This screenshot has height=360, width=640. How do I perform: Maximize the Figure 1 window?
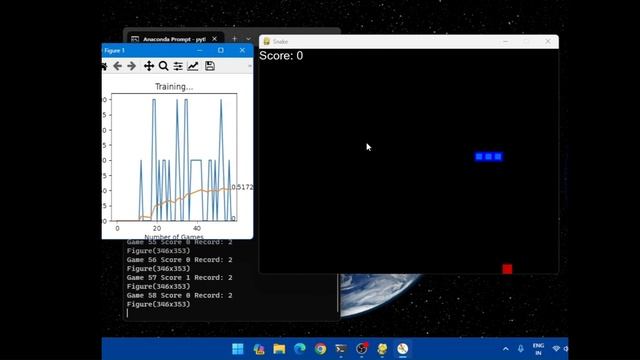[221, 50]
